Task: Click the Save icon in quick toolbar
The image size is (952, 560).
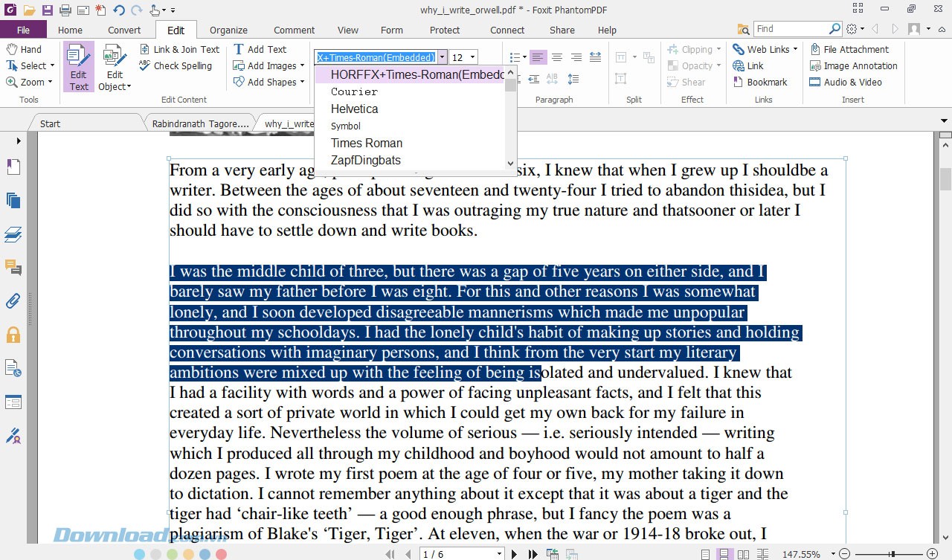Action: pyautogui.click(x=48, y=10)
